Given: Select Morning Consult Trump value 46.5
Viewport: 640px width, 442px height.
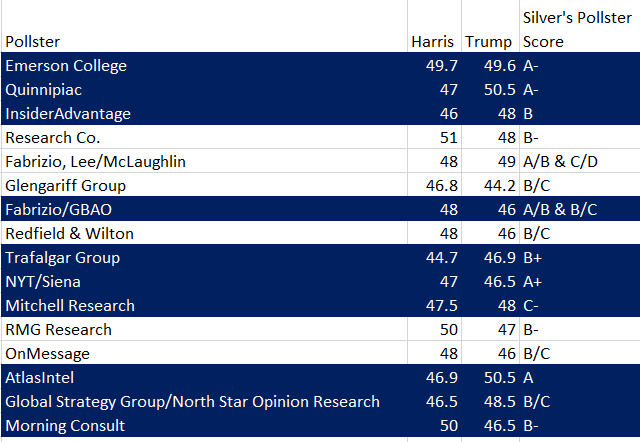Looking at the screenshot, I should [490, 425].
